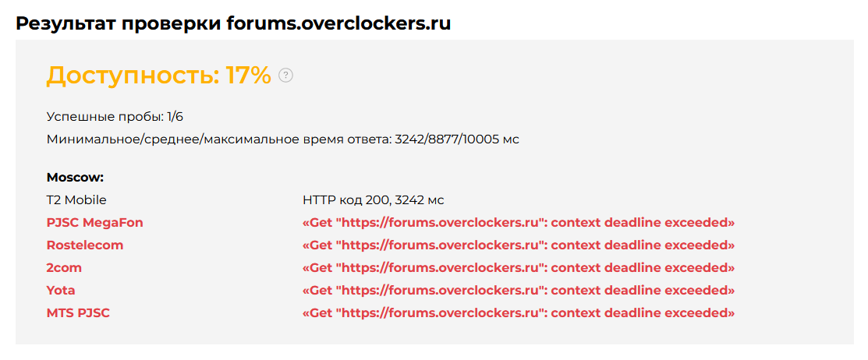868x360 pixels.
Task: Select the Yota provider name
Action: click(x=61, y=291)
